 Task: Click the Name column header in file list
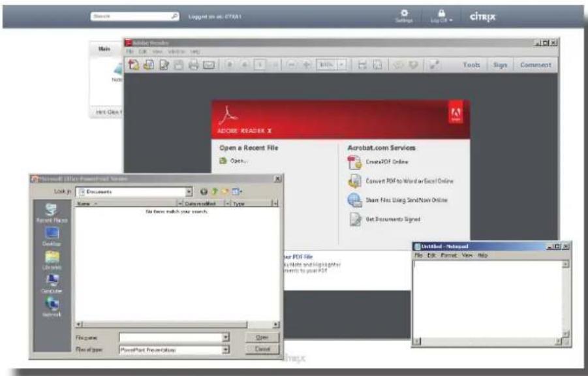pos(126,204)
